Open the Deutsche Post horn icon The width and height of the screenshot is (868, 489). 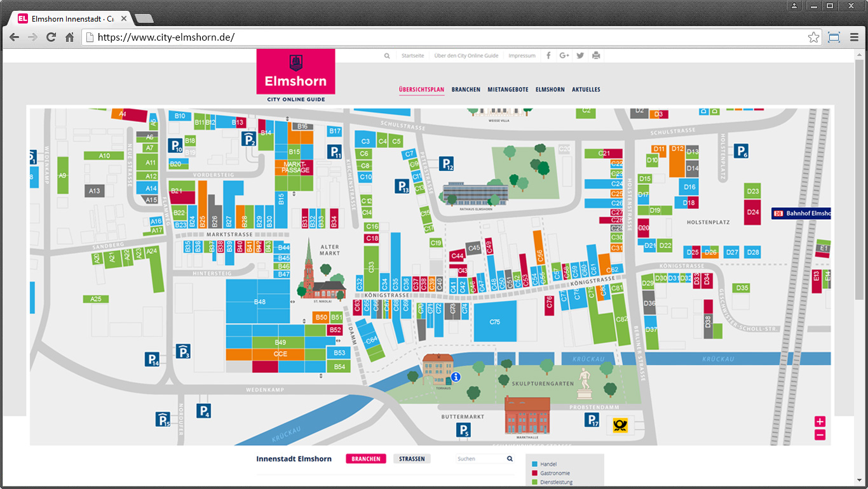620,425
